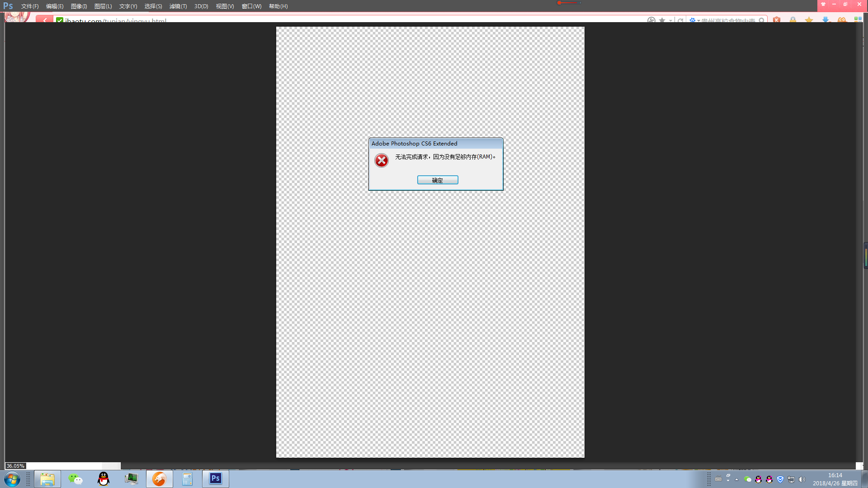
Task: Open the 编辑(E) menu
Action: coord(55,6)
